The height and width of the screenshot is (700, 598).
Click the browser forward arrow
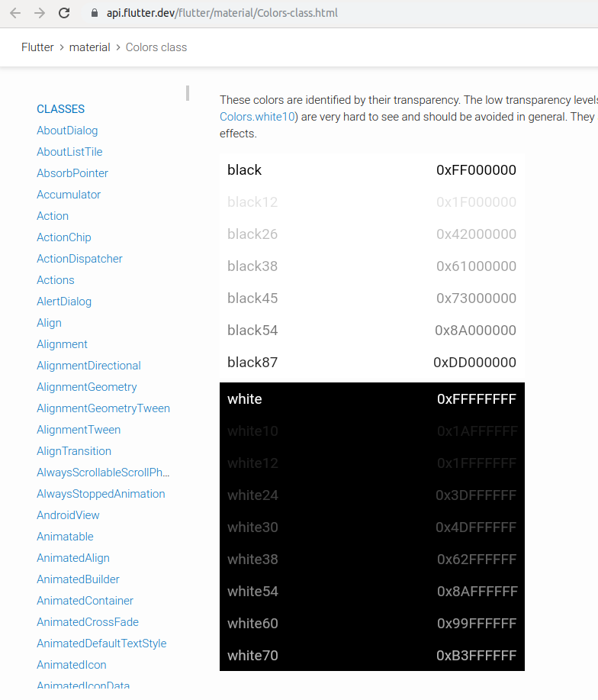coord(40,13)
